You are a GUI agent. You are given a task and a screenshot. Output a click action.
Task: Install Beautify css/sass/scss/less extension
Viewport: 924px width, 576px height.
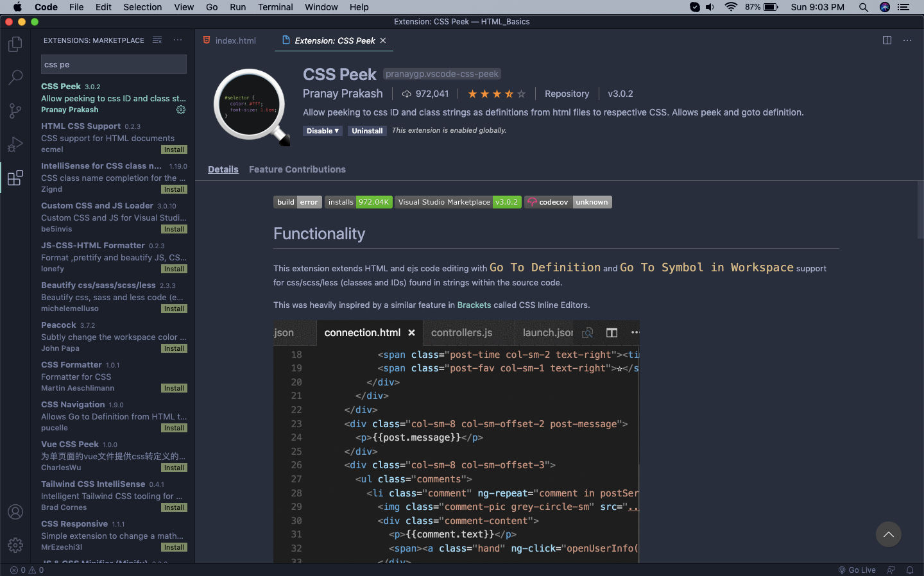pyautogui.click(x=174, y=309)
